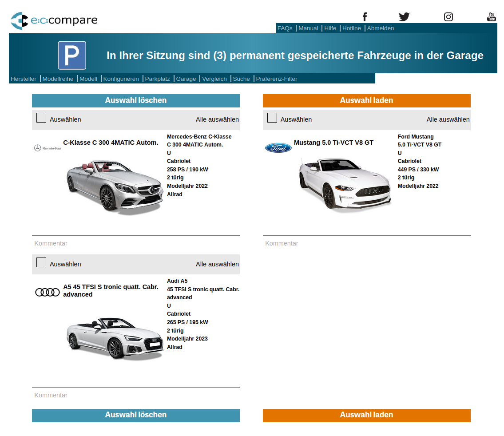Click the Mercedes-Benz C-Klasse spec heading
This screenshot has height=436, width=504.
(199, 137)
